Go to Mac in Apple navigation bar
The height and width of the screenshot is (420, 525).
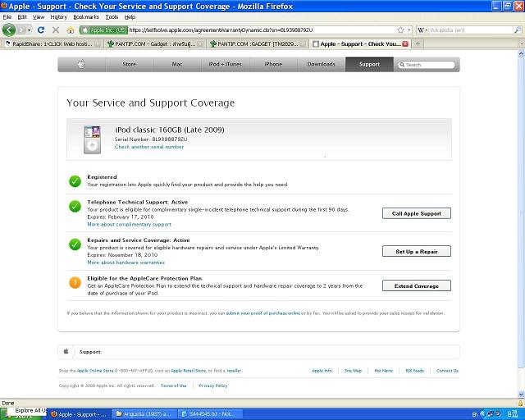[177, 64]
